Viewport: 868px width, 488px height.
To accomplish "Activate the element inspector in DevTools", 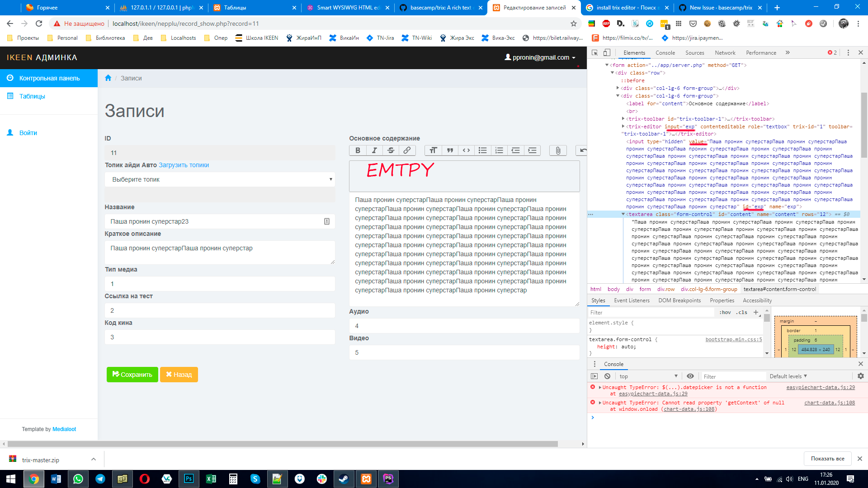I will [594, 52].
